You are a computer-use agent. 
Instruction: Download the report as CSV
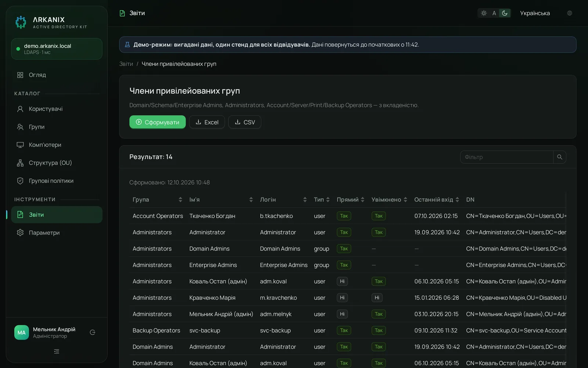[245, 122]
